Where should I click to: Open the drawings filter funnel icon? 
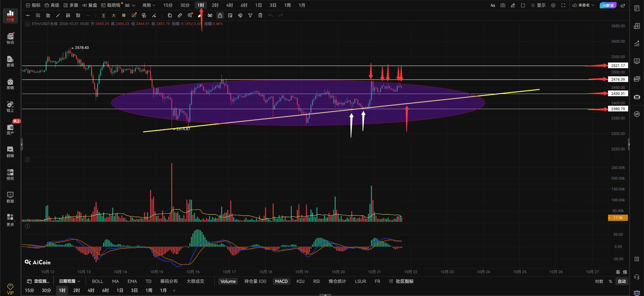coord(250,16)
